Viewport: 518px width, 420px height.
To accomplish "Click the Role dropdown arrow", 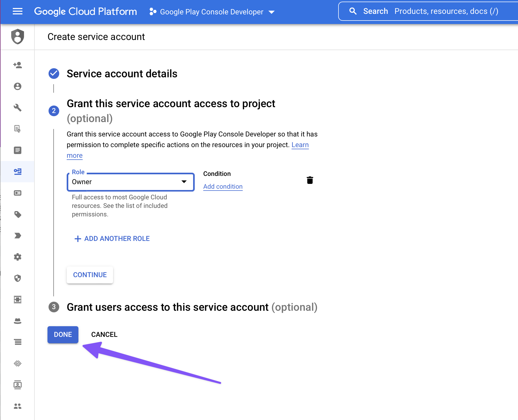I will 184,182.
